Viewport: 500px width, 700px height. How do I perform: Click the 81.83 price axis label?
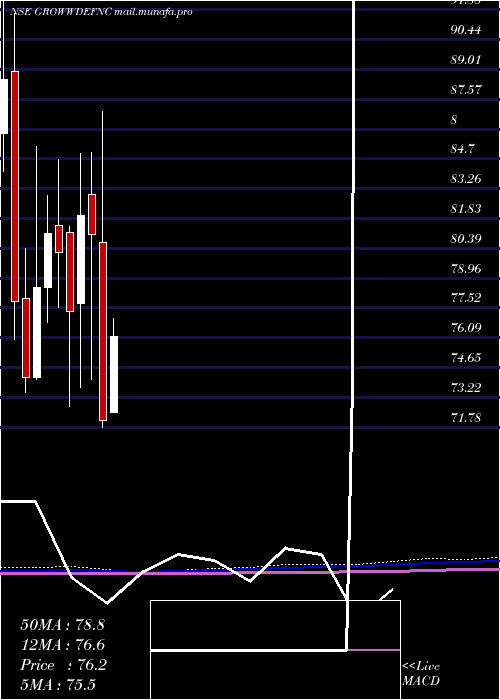pos(466,209)
